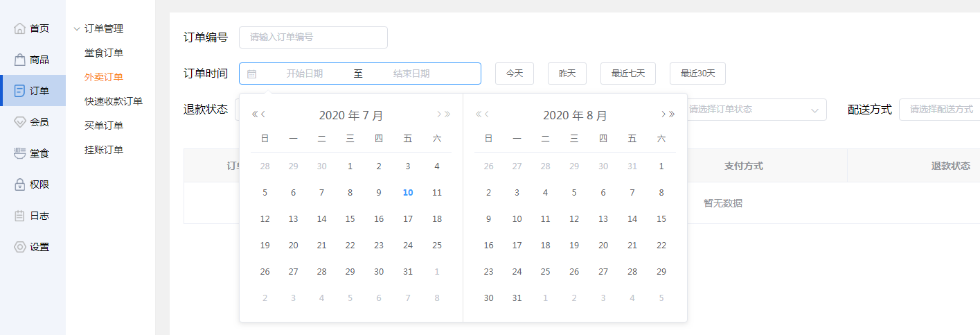Open the 请选择配送方式 dropdown
The width and height of the screenshot is (980, 335).
click(x=939, y=109)
